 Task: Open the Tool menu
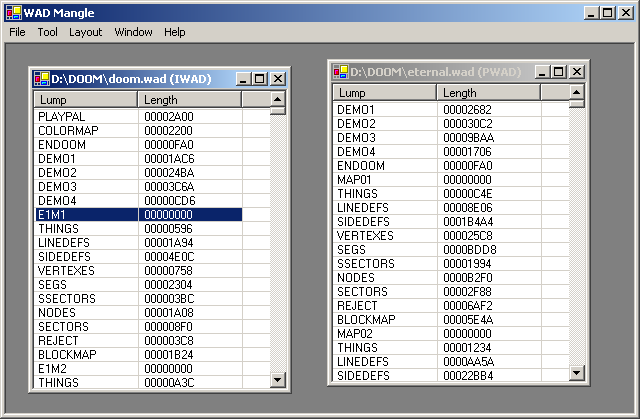pos(47,32)
